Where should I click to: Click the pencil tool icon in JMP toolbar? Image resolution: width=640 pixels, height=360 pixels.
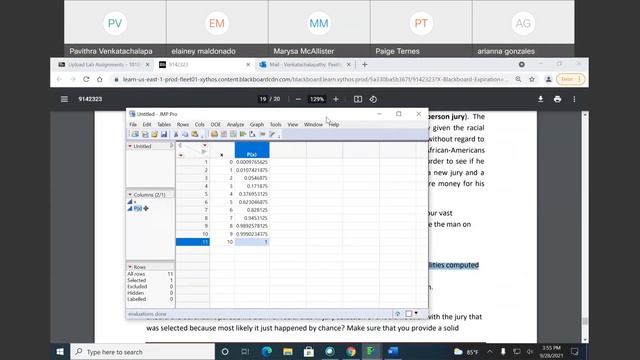coord(272,134)
